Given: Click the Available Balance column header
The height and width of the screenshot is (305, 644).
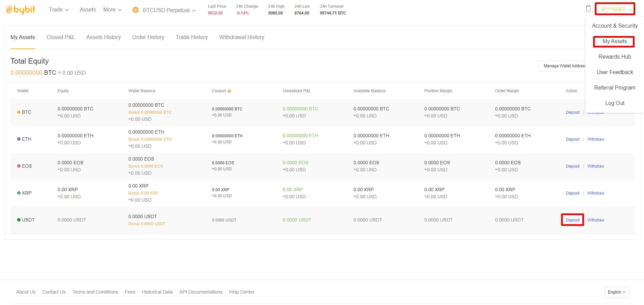Looking at the screenshot, I should [x=369, y=91].
